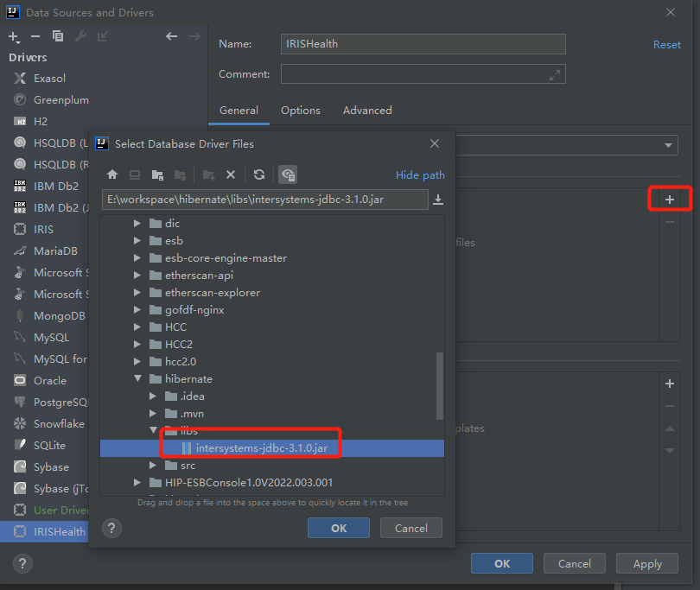Screen dimensions: 700x590
Task: Click the plus icon to add driver files
Action: coord(670,200)
